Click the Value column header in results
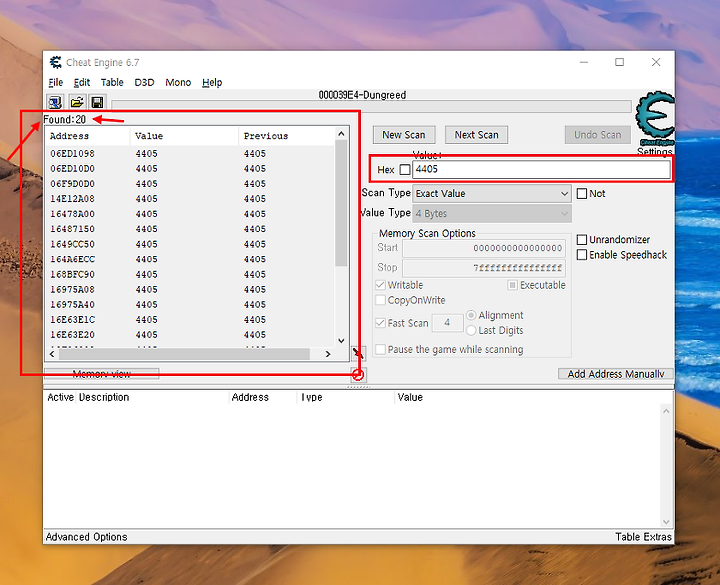This screenshot has width=720, height=585. tap(184, 136)
